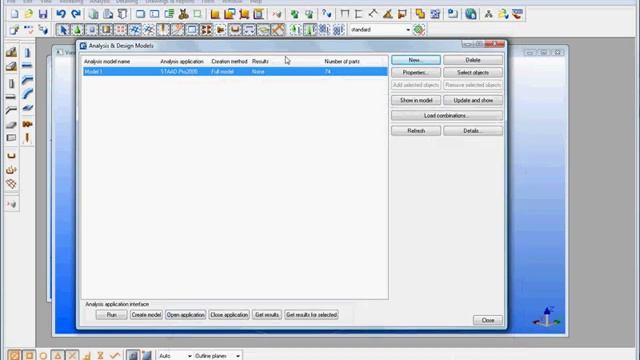Select the arrow pointer selection tool
Image resolution: width=640 pixels, height=360 pixels.
click(x=62, y=29)
